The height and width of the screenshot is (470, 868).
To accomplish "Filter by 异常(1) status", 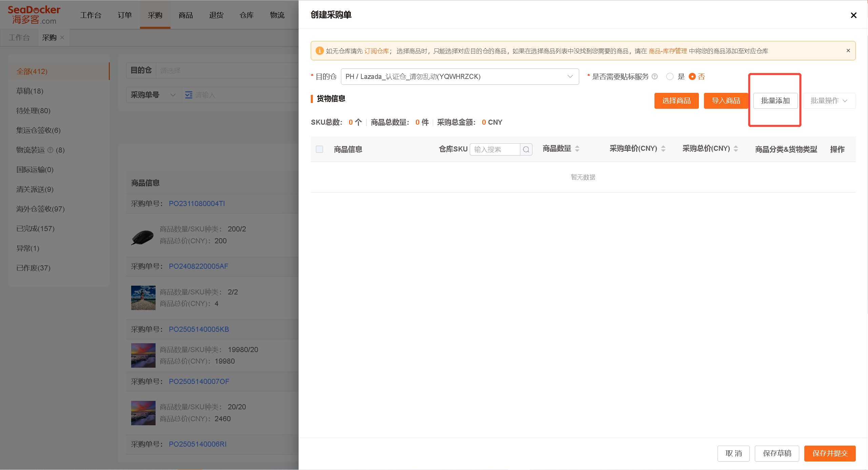I will (59, 248).
